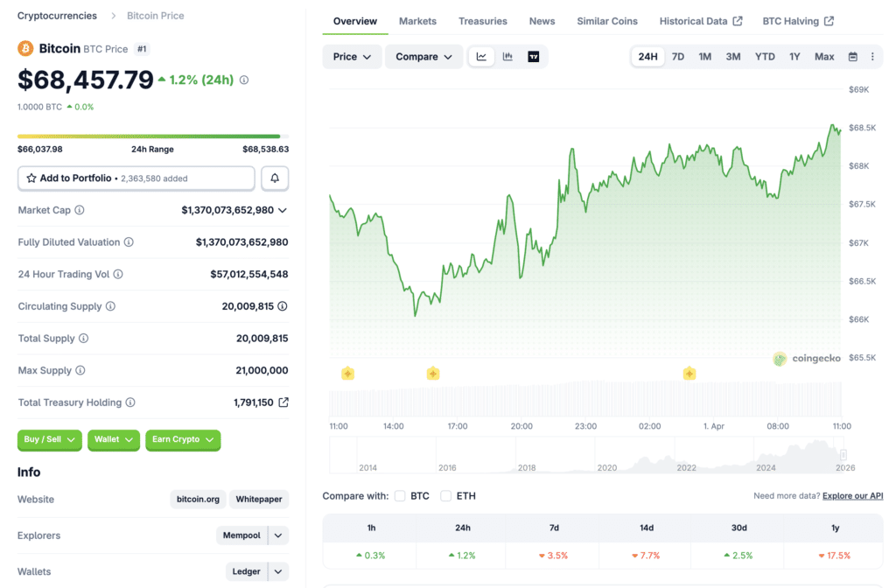The width and height of the screenshot is (896, 588).
Task: Open the Earn Crypto dropdown
Action: (x=183, y=440)
